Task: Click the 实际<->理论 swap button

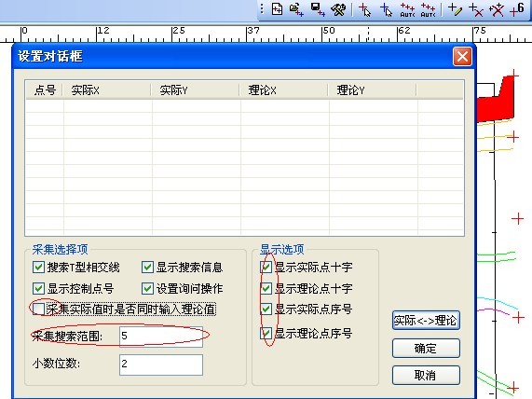Action: pos(426,320)
